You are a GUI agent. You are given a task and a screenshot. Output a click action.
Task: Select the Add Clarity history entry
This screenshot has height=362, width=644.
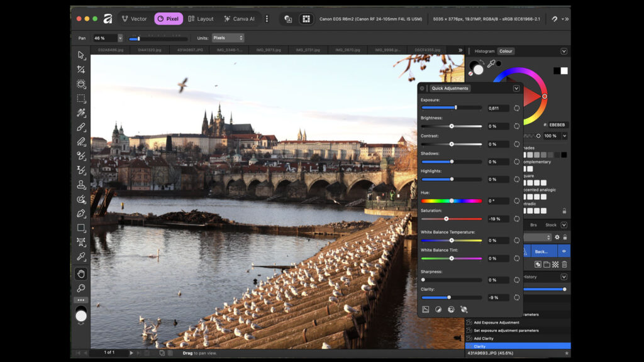tap(497, 338)
